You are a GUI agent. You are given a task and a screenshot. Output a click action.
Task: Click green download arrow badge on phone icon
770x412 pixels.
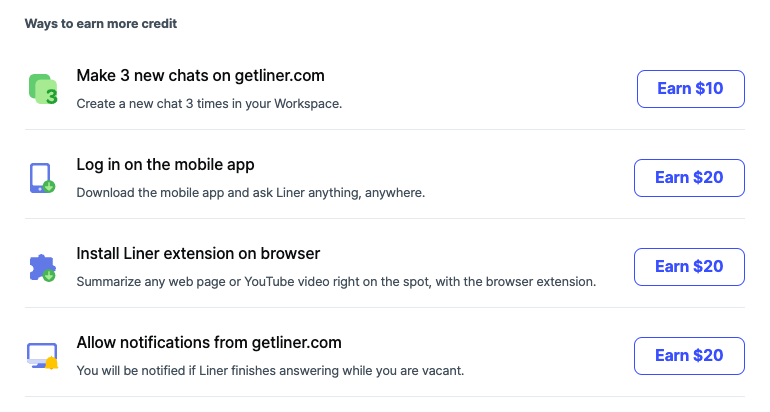click(49, 187)
